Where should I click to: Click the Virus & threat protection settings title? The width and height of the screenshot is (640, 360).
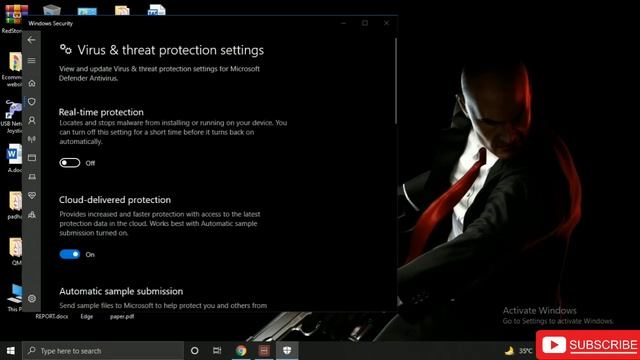pos(171,50)
